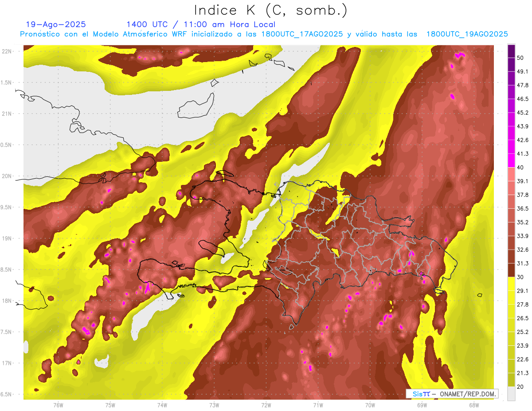Click the longitude label '69W'
The image size is (532, 411).
pyautogui.click(x=422, y=405)
